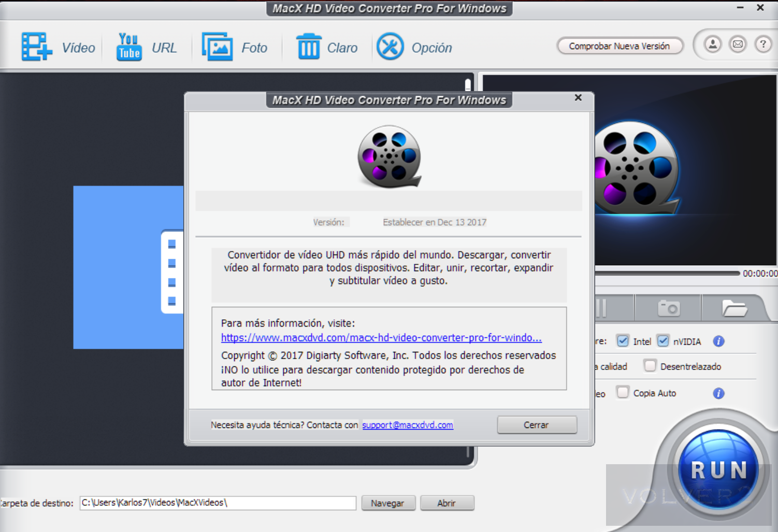
Task: Click the 00:00:00 preview timestamp
Action: click(x=760, y=273)
